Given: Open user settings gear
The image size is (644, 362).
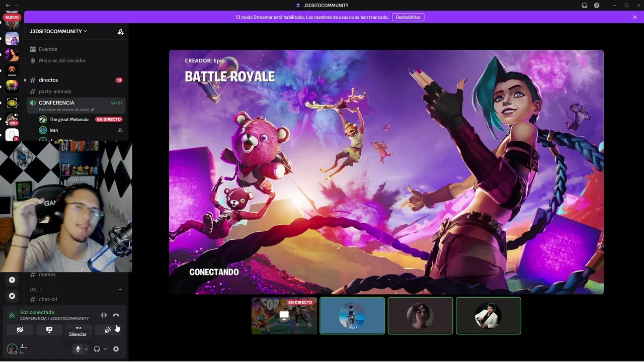Looking at the screenshot, I should point(116,349).
